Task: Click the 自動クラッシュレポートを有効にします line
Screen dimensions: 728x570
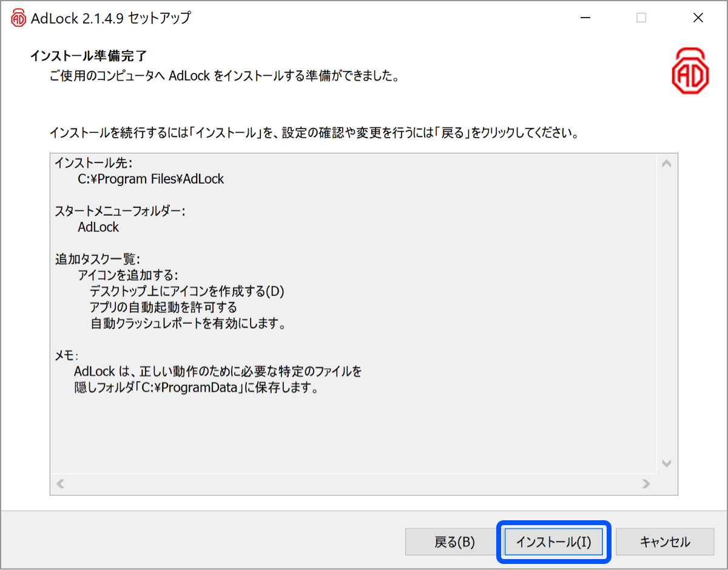Action: [x=187, y=323]
